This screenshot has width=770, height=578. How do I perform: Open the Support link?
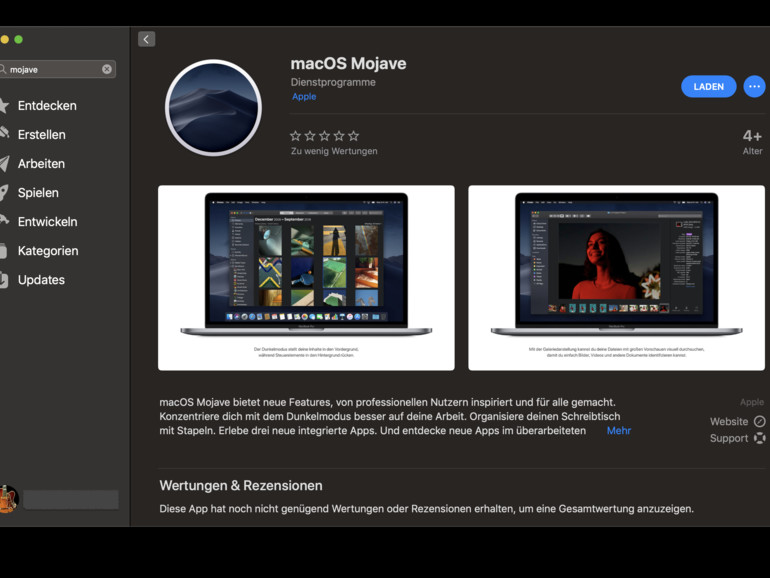pos(737,438)
